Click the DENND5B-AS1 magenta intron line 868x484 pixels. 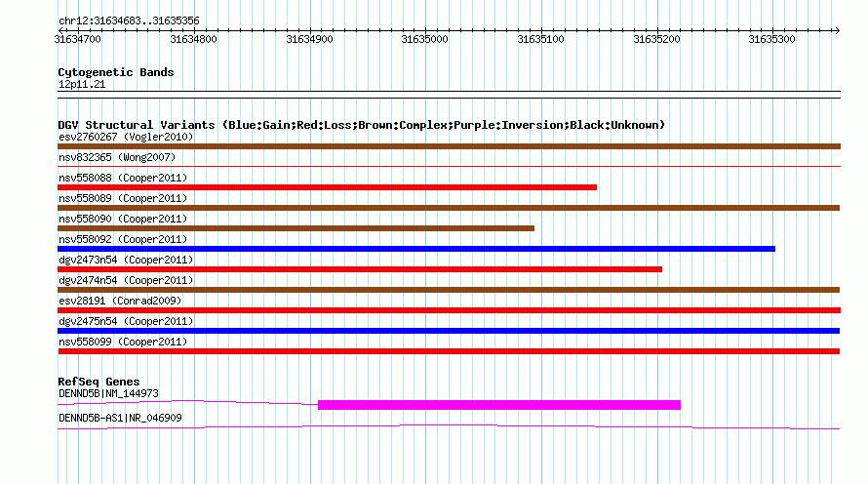[x=449, y=426]
